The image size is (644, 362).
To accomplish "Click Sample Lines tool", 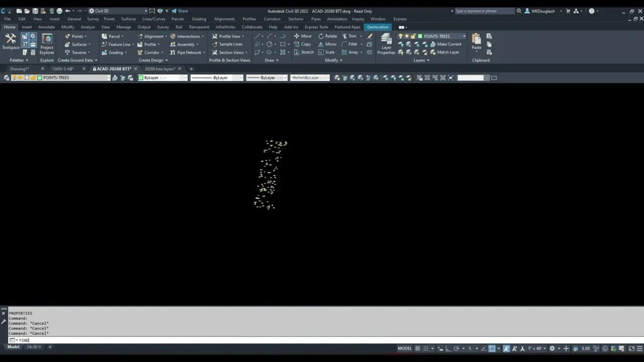I will point(227,44).
